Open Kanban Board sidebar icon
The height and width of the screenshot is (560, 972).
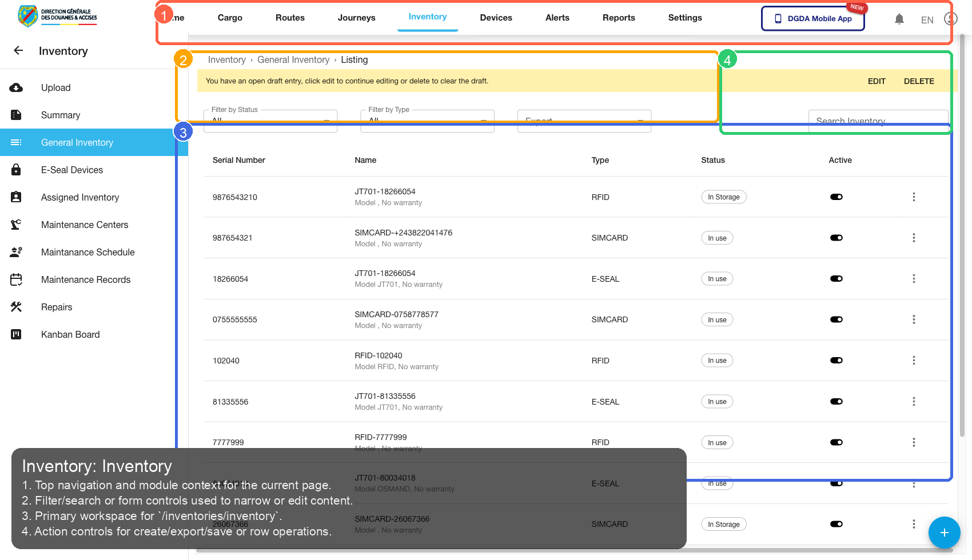[x=16, y=334]
